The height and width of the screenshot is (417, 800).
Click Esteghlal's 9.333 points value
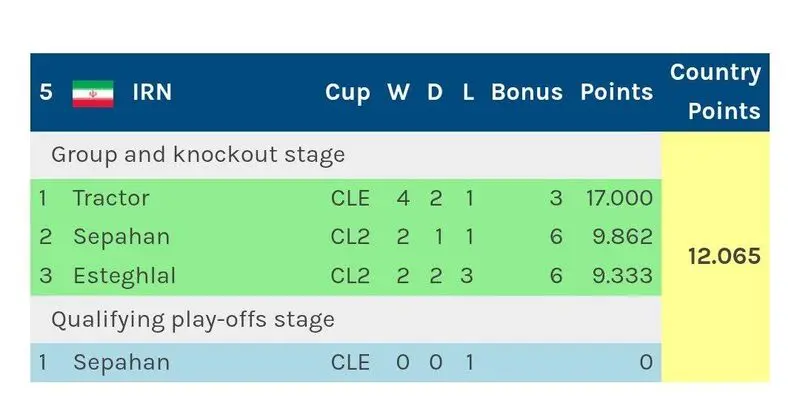click(x=622, y=276)
